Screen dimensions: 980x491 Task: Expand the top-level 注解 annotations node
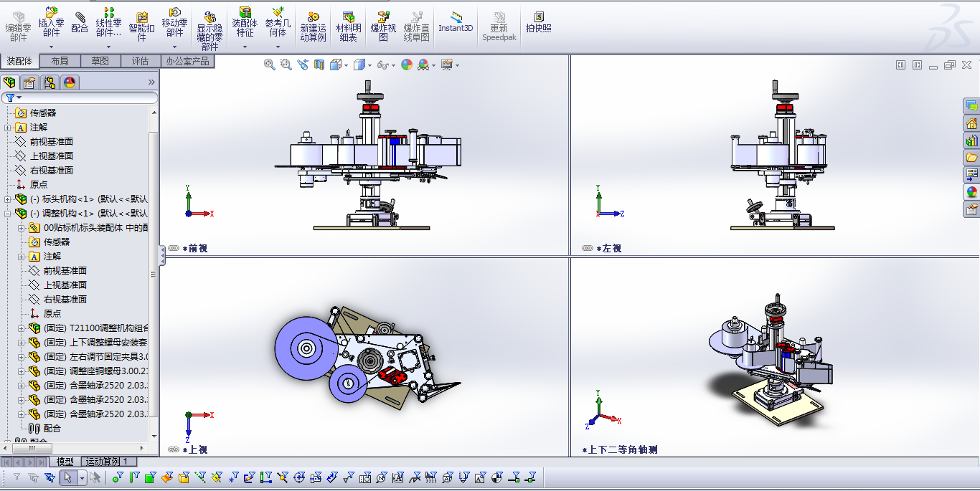(8, 128)
